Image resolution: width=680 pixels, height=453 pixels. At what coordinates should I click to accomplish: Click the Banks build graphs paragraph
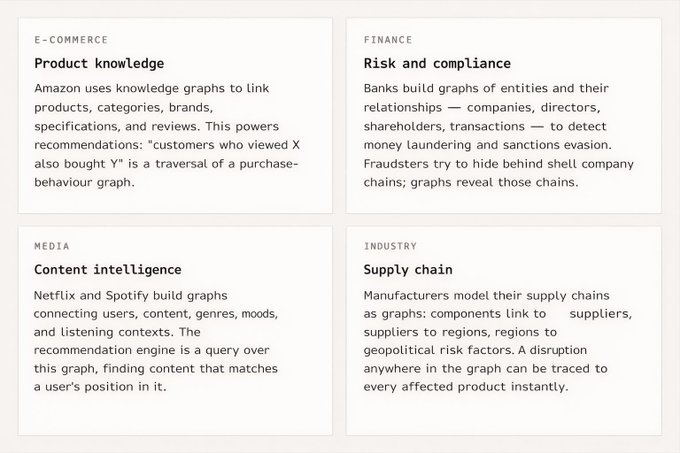pos(499,135)
